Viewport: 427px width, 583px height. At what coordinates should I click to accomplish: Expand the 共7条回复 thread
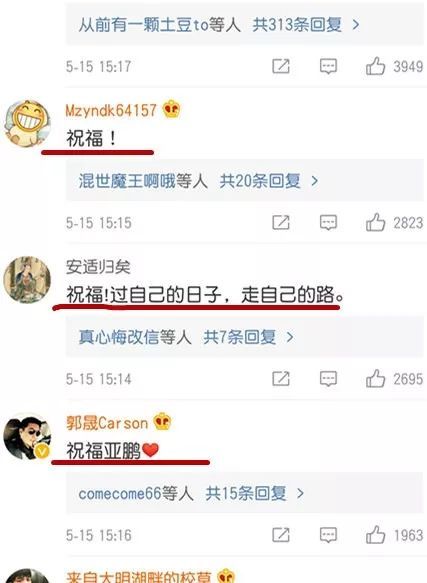pyautogui.click(x=248, y=337)
